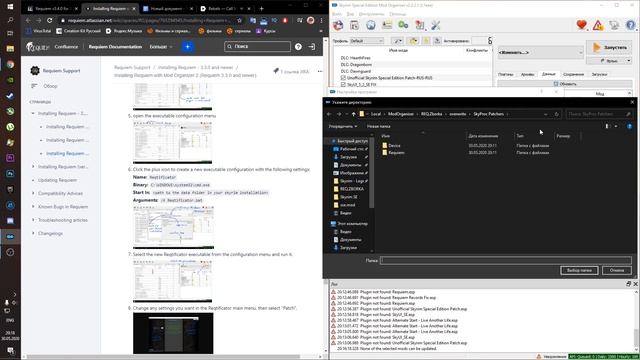Open executables gears icon in Mod Organizer toolbar
The height and width of the screenshot is (360, 640).
click(x=403, y=25)
